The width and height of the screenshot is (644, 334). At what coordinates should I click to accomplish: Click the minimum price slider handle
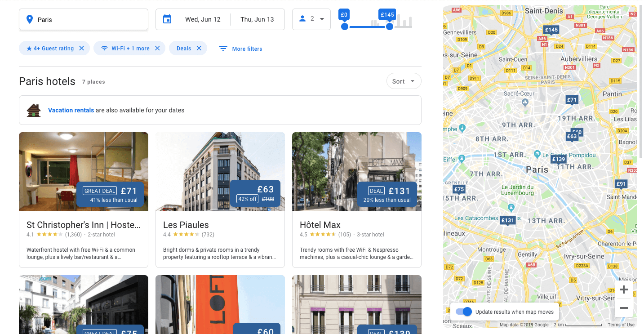(345, 27)
